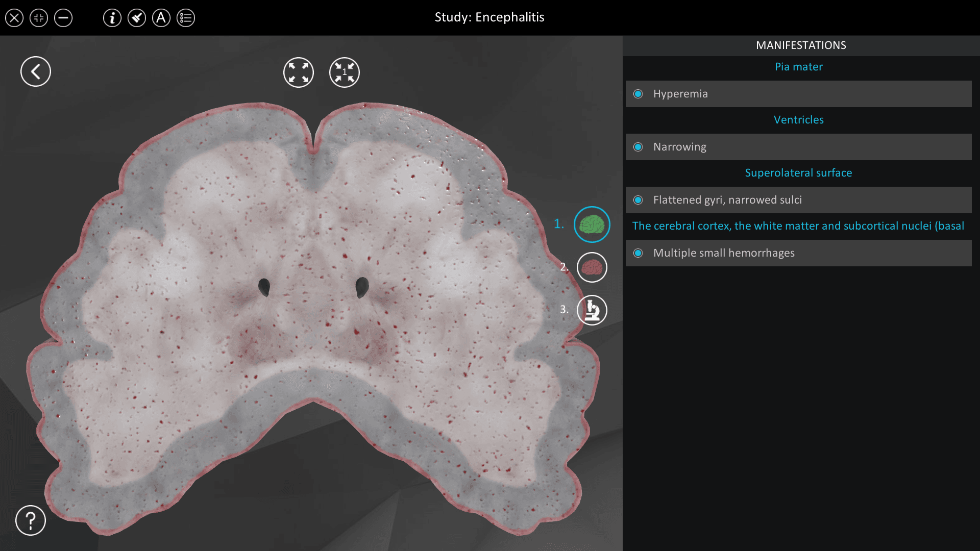Open help with the question mark
Viewport: 980px width, 551px height.
coord(31,520)
